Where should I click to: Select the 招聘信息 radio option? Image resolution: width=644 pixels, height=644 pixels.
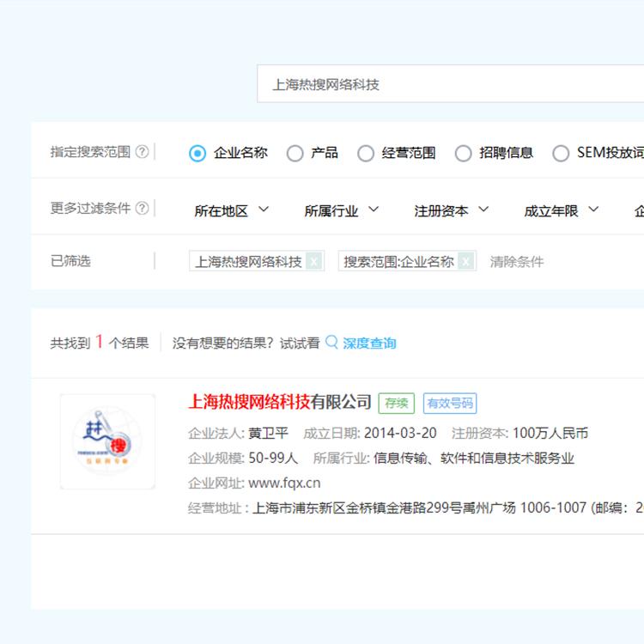(x=464, y=153)
